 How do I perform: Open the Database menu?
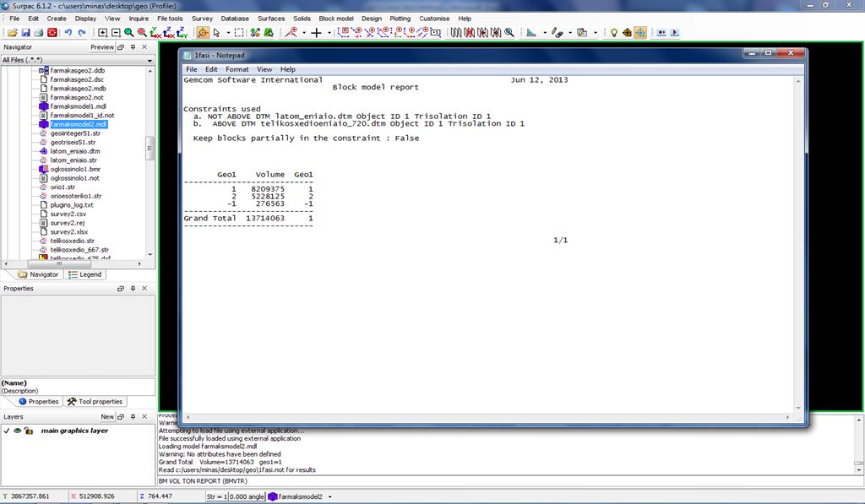coord(235,19)
